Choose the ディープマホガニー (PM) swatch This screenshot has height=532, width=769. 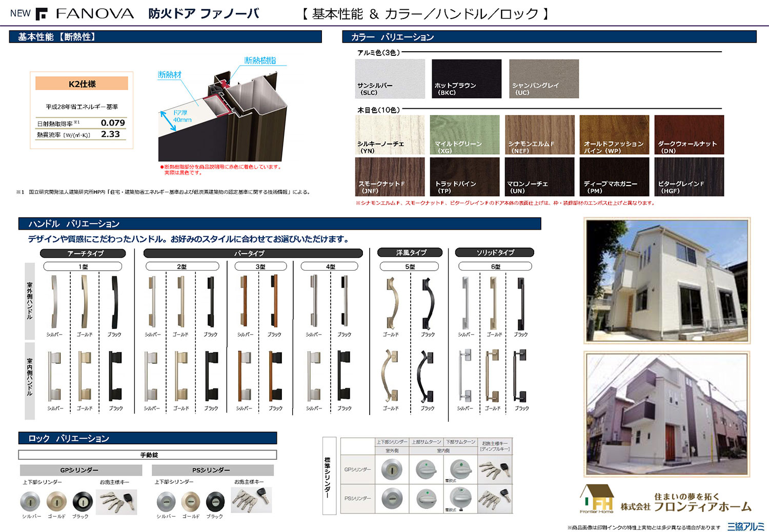[615, 177]
